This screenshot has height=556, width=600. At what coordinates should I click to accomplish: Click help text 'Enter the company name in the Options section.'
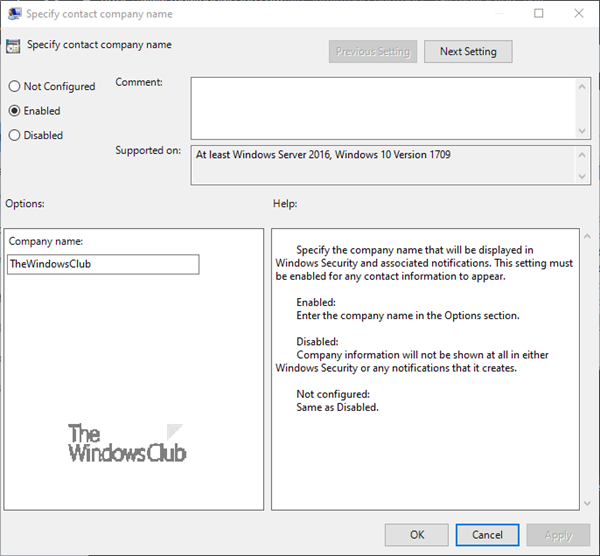click(408, 316)
